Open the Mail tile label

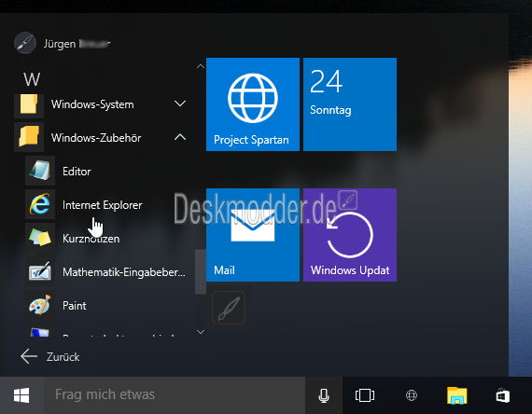tap(224, 270)
